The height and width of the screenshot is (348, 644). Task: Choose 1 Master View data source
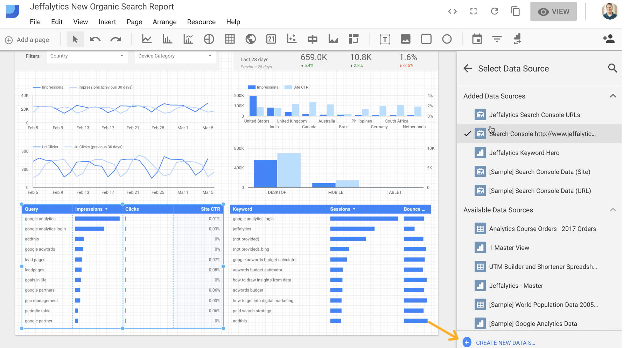(x=539, y=247)
